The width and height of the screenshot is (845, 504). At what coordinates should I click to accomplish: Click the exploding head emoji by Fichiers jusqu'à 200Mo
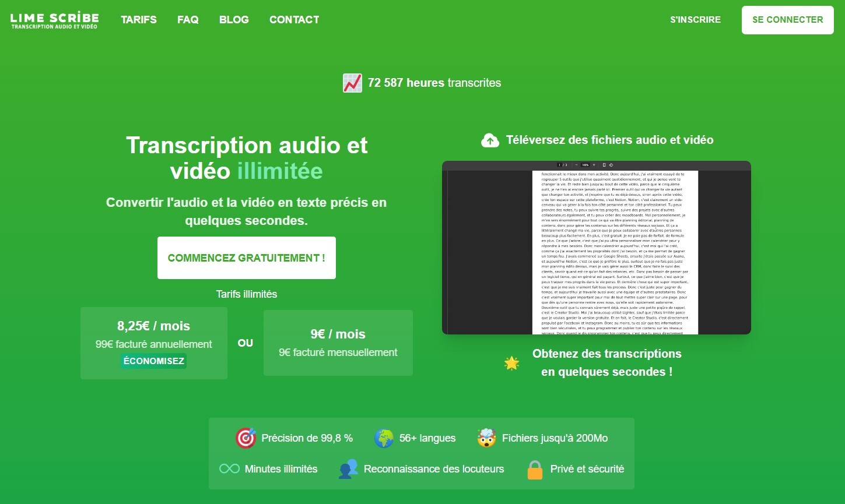pyautogui.click(x=486, y=438)
